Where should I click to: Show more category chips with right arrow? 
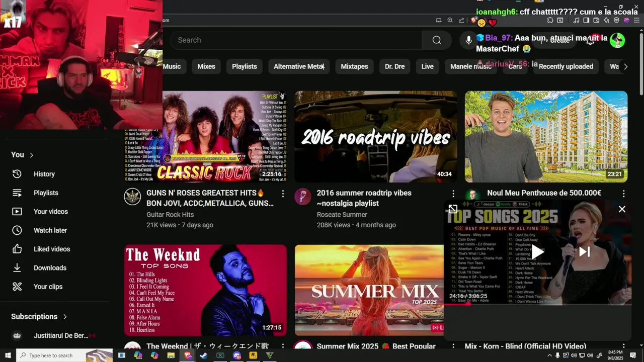(625, 66)
